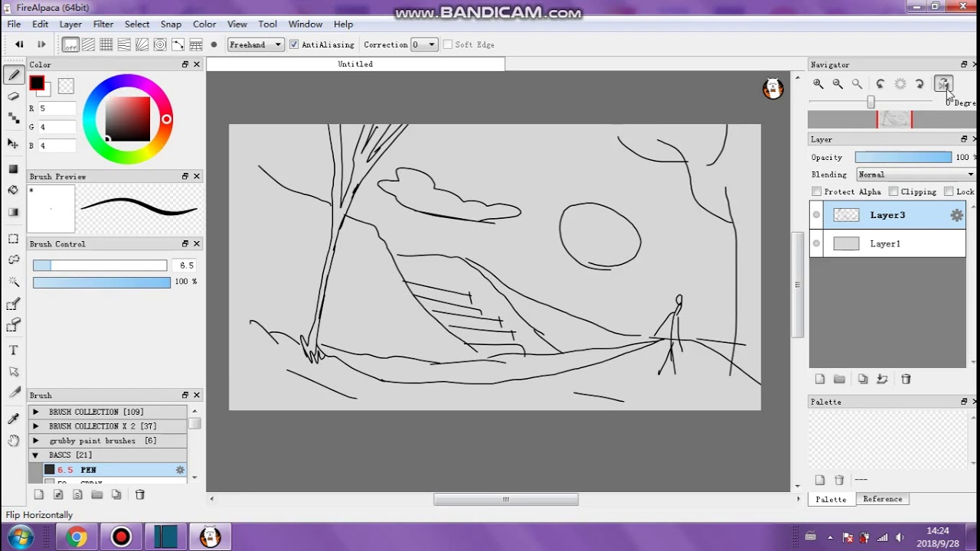This screenshot has height=551, width=980.
Task: Enable crisscross grid snap
Action: click(106, 44)
